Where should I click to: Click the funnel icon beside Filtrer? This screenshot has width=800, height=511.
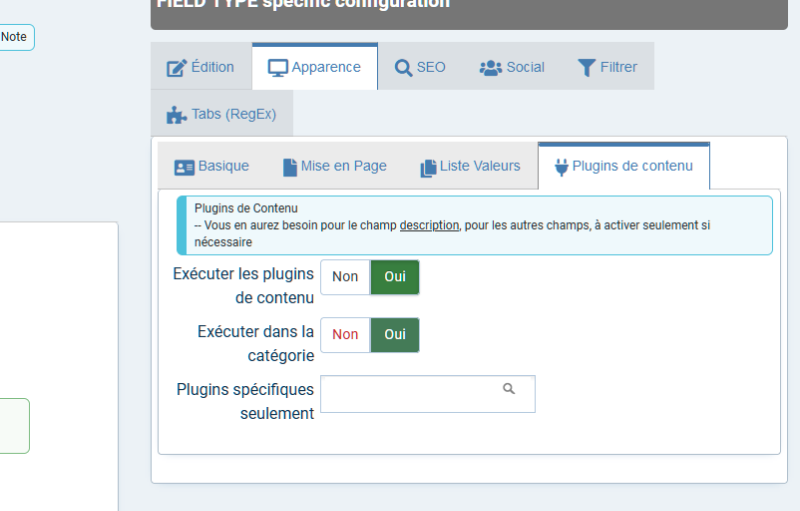click(586, 68)
